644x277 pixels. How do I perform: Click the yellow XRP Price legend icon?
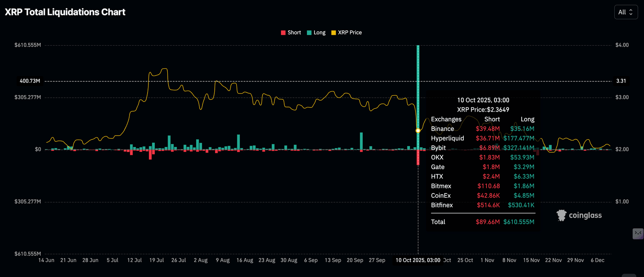pos(333,32)
